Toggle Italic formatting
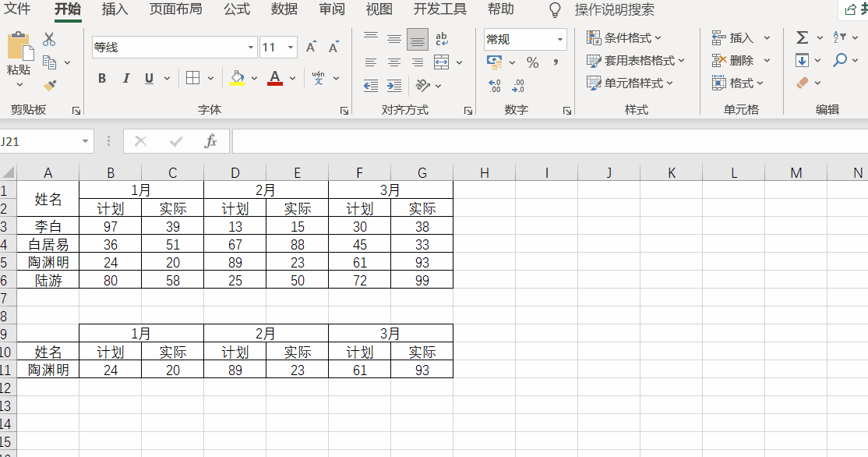The image size is (868, 457). pos(126,78)
